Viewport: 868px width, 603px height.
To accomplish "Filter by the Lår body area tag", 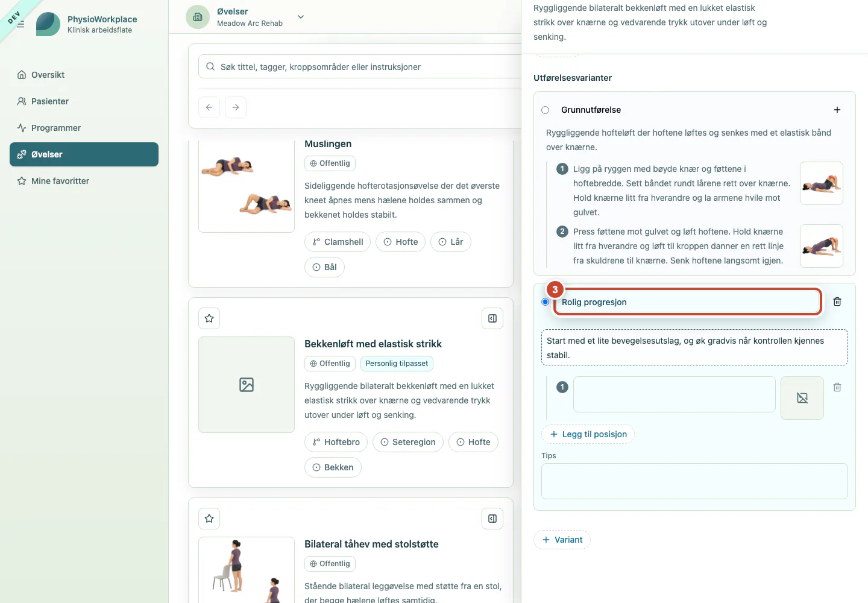I will pyautogui.click(x=451, y=242).
